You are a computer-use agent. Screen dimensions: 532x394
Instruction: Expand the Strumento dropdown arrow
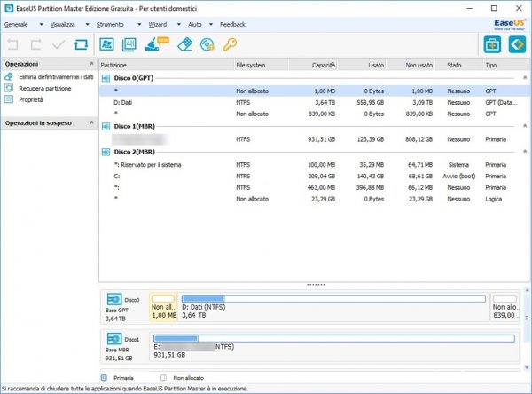click(139, 25)
